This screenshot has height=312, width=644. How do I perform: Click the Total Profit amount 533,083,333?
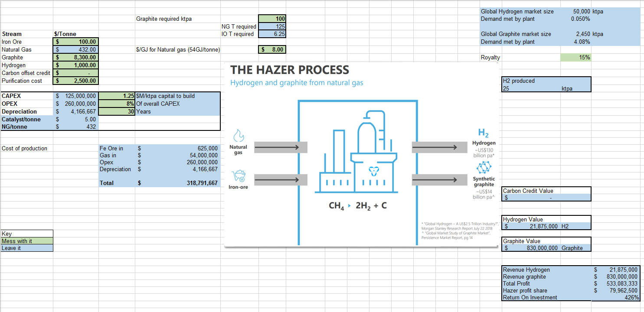click(615, 283)
